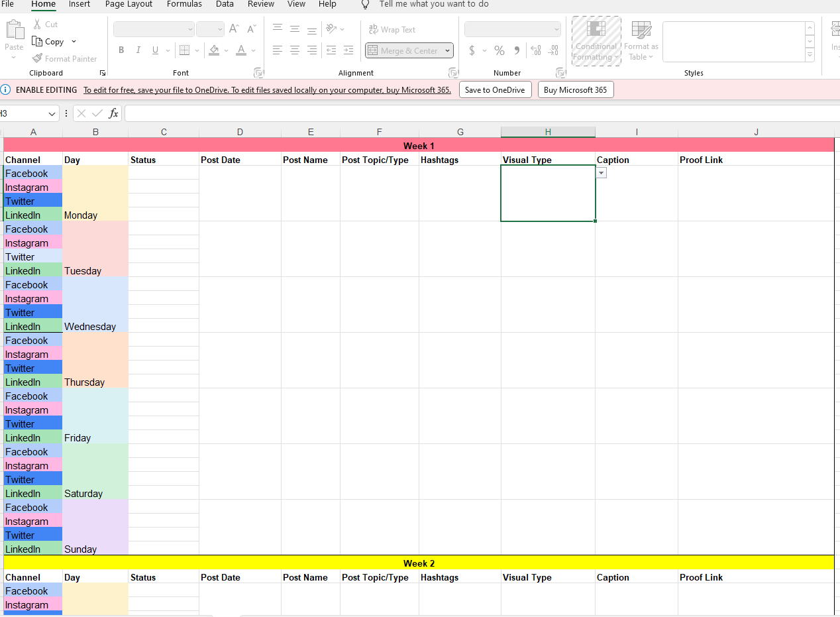The width and height of the screenshot is (840, 617).
Task: Click Save to OneDrive button
Action: (495, 89)
